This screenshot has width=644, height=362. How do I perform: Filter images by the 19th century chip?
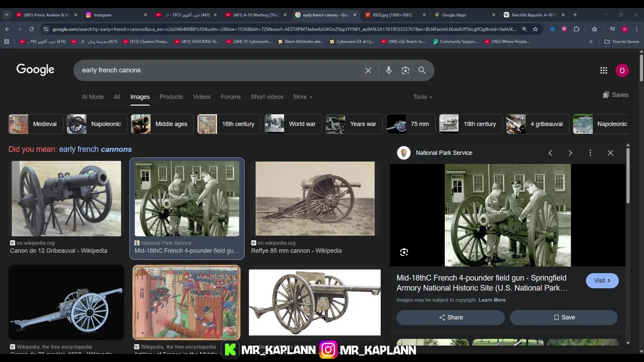pyautogui.click(x=470, y=124)
